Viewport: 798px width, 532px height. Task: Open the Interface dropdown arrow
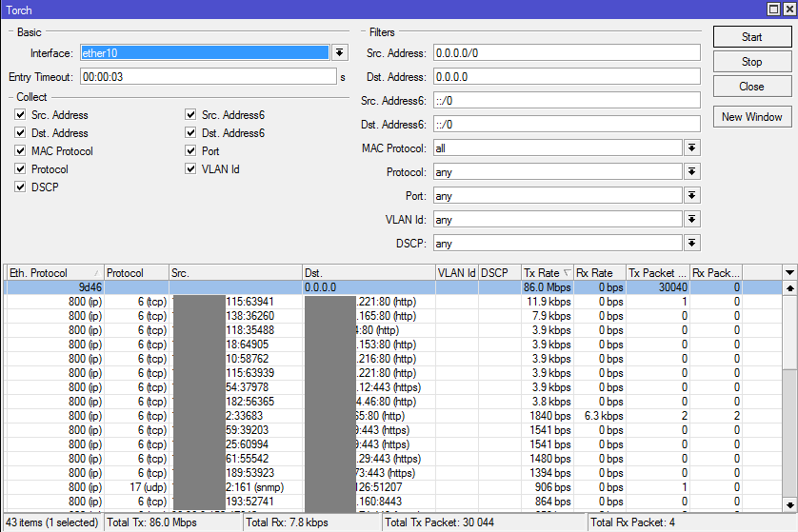(339, 52)
